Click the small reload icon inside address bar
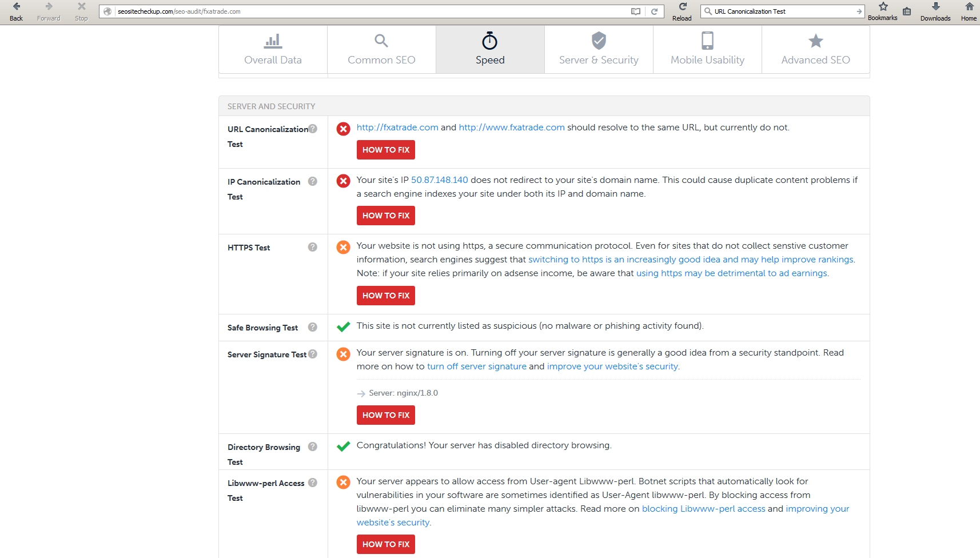This screenshot has width=980, height=558. click(x=654, y=11)
